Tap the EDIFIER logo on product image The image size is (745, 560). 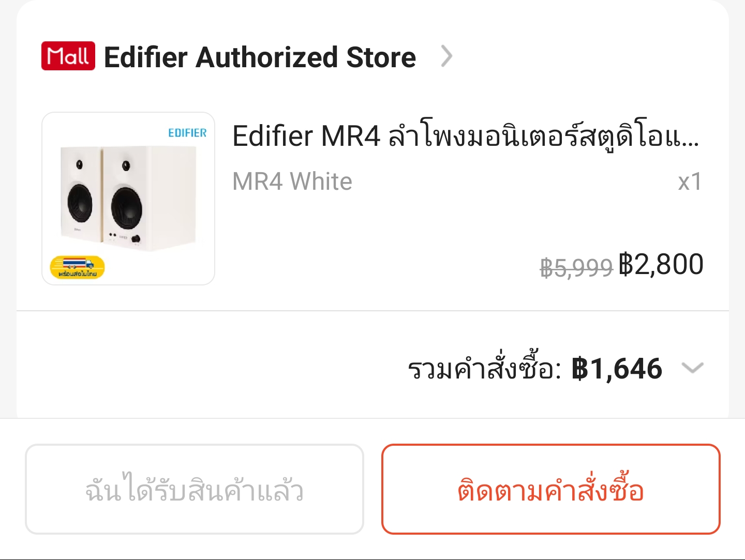click(x=187, y=133)
